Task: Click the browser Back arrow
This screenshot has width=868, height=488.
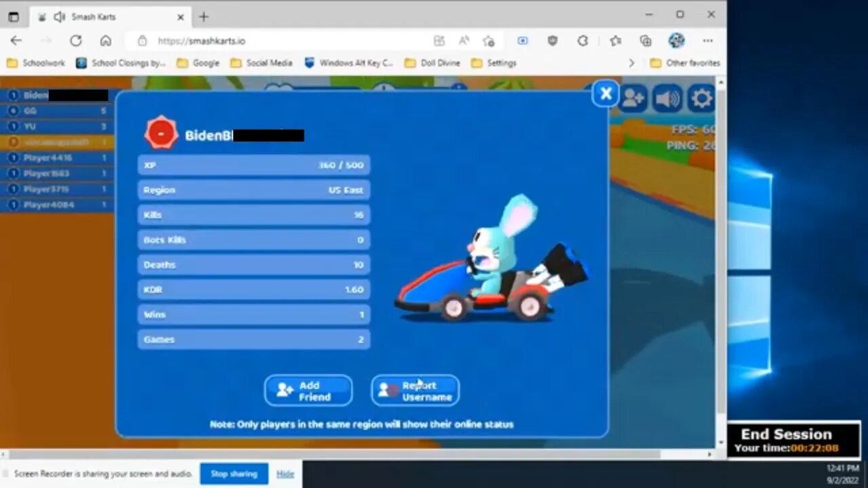Action: point(16,41)
